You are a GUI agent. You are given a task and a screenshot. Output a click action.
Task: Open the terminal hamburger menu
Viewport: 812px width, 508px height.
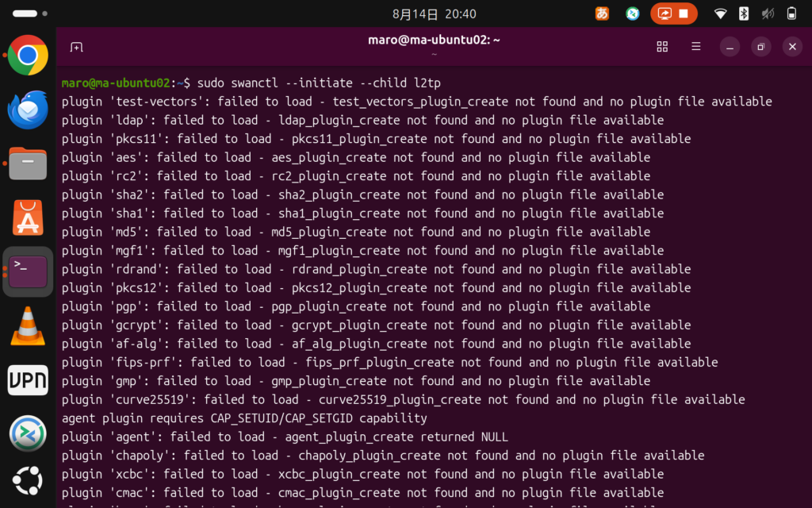click(695, 47)
